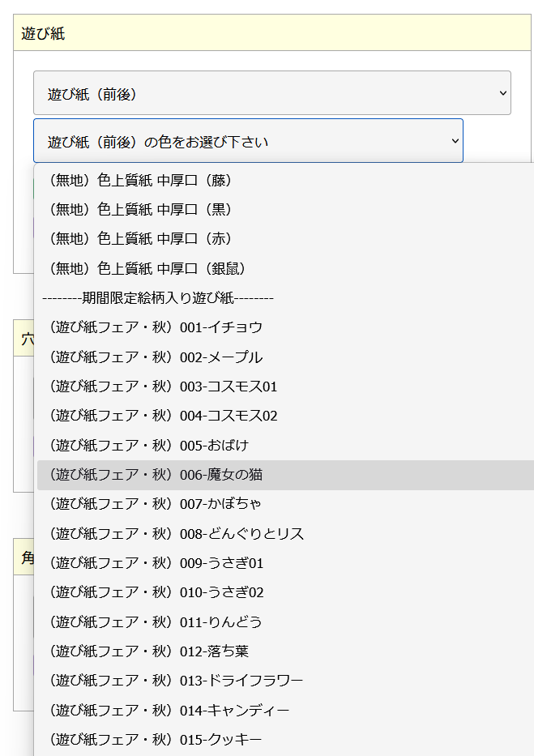The width and height of the screenshot is (534, 756).
Task: Select 色上質紙 中厚口（藤） option
Action: [x=142, y=180]
